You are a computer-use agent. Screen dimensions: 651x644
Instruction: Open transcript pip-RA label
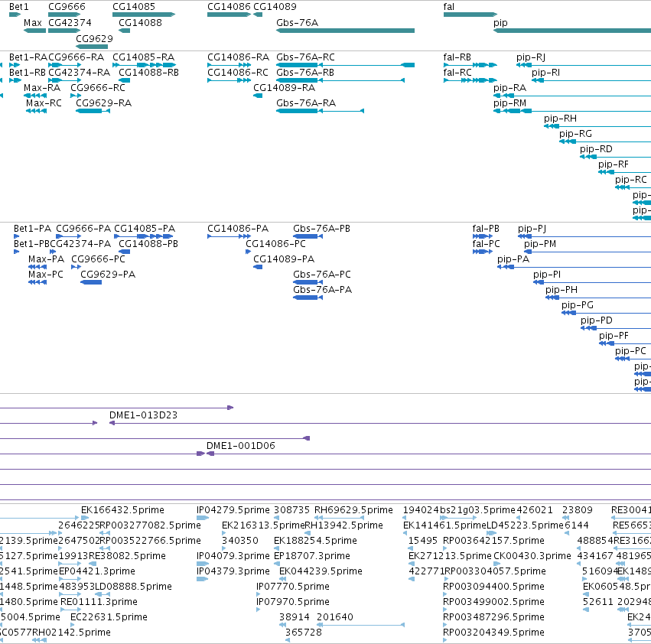click(x=509, y=88)
